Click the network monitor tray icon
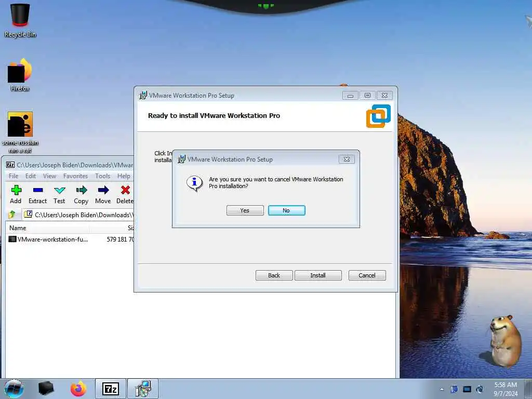The width and height of the screenshot is (532, 399). [x=467, y=389]
